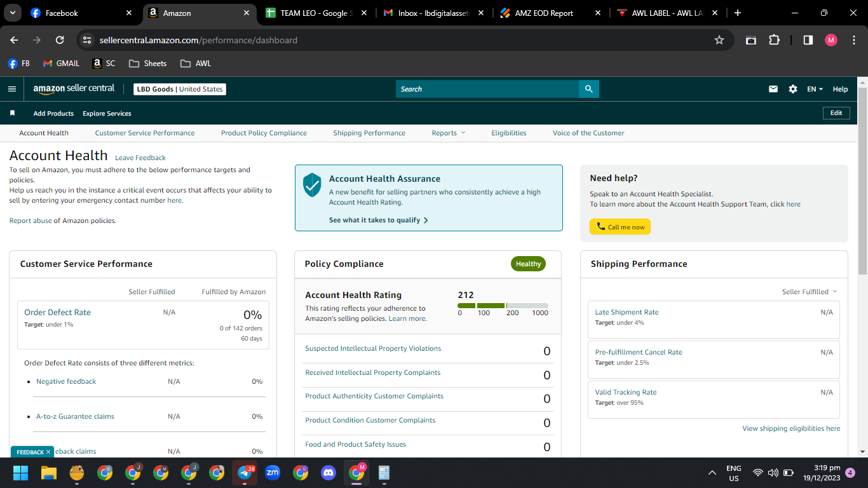The height and width of the screenshot is (488, 868).
Task: Open the Sheets bookmark folder
Action: click(147, 64)
